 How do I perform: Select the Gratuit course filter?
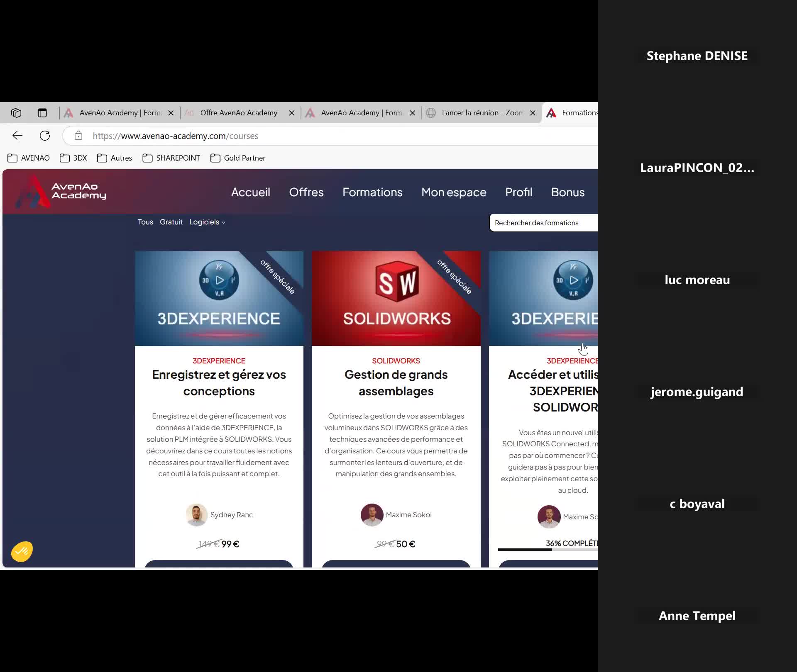click(x=171, y=222)
